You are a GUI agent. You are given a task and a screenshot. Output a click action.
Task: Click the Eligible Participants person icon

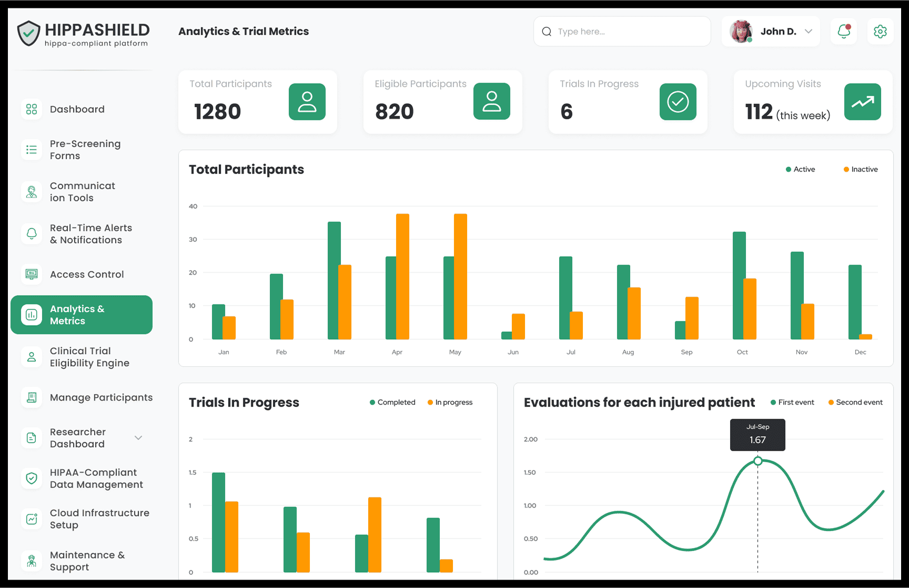(491, 102)
